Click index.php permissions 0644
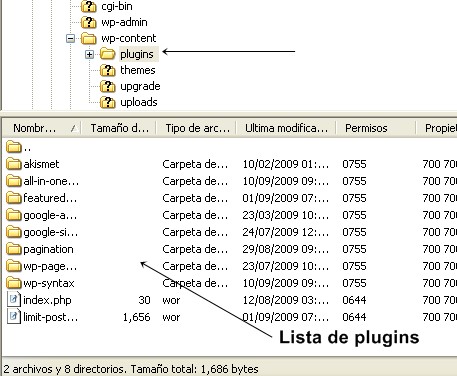Viewport: 457px width, 376px height. [354, 300]
